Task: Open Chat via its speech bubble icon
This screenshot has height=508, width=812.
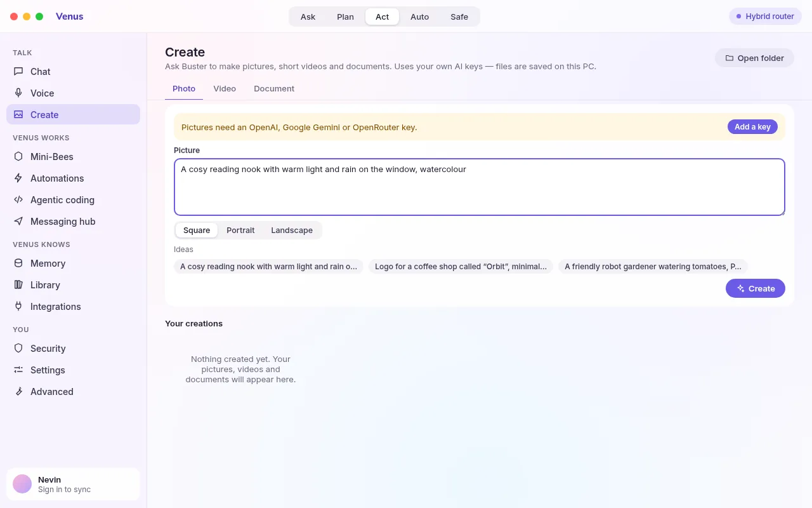Action: (x=18, y=72)
